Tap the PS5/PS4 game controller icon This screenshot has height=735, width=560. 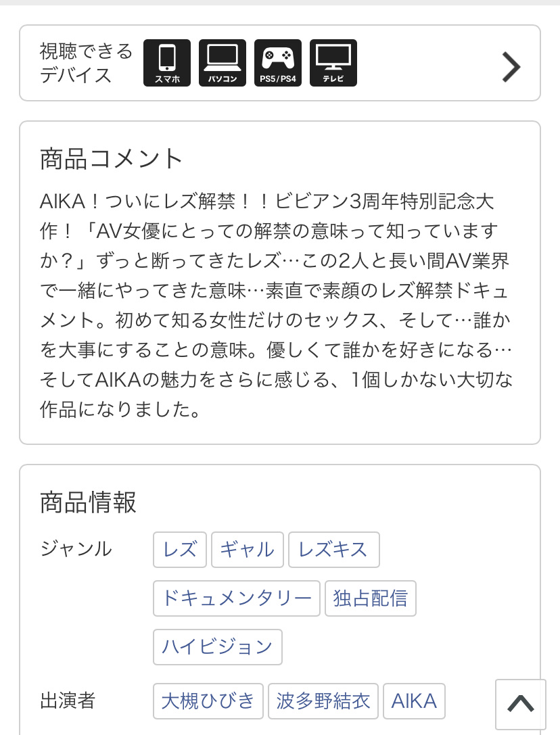pyautogui.click(x=278, y=63)
